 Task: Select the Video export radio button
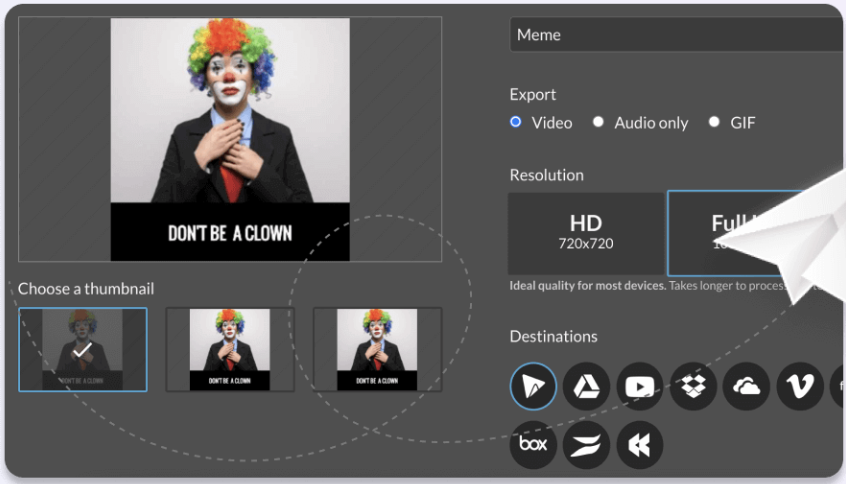click(x=516, y=122)
